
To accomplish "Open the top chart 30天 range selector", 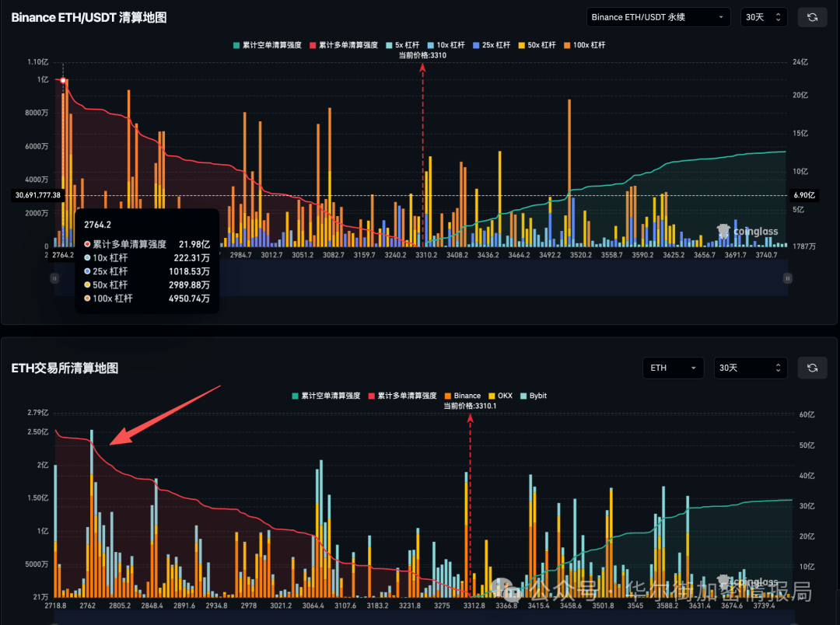I will pos(764,17).
